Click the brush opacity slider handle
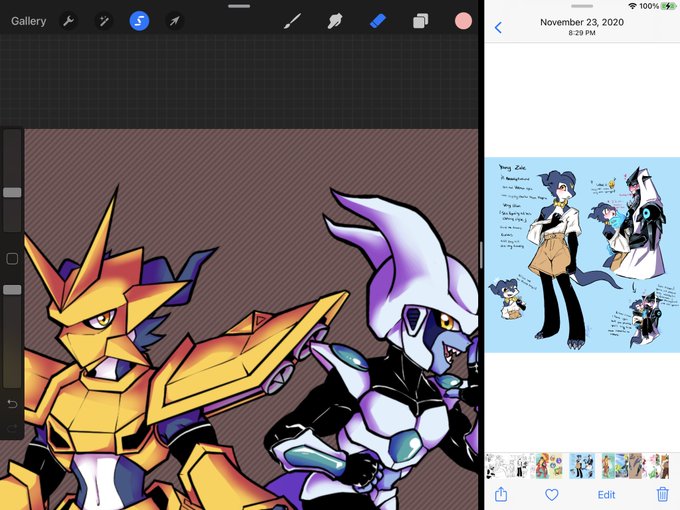Viewport: 680px width, 510px height. (x=12, y=290)
